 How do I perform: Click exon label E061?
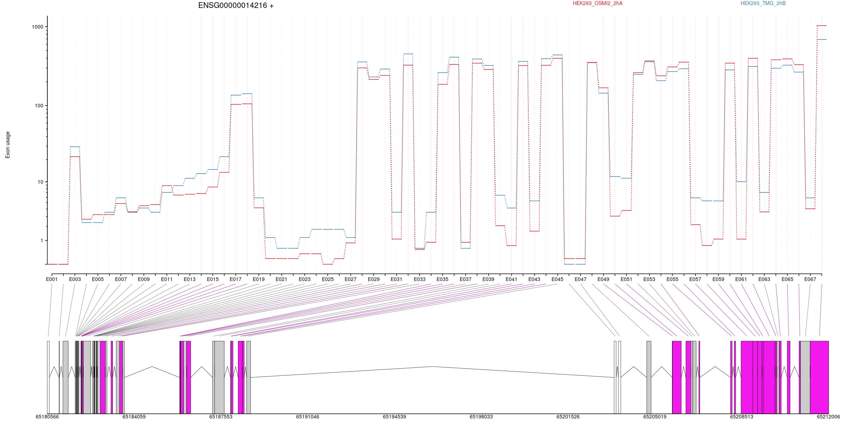pos(741,279)
